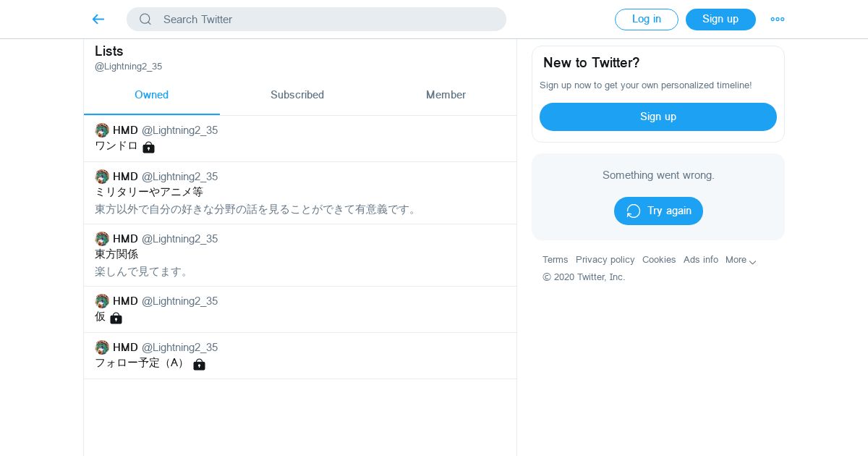Click HMD avatar in ワンドロ list row
The height and width of the screenshot is (456, 868).
[x=102, y=130]
